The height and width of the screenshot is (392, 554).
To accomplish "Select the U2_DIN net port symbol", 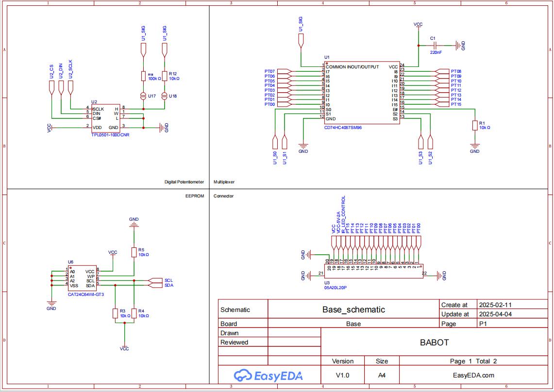I will tap(61, 88).
